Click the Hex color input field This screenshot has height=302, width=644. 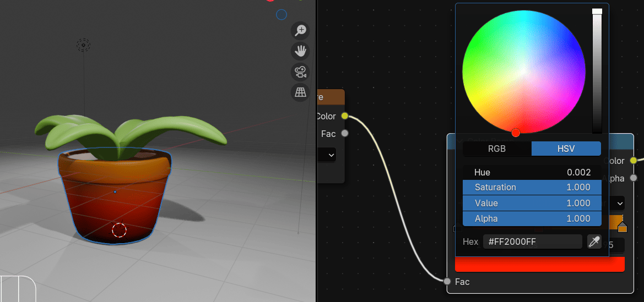point(532,241)
